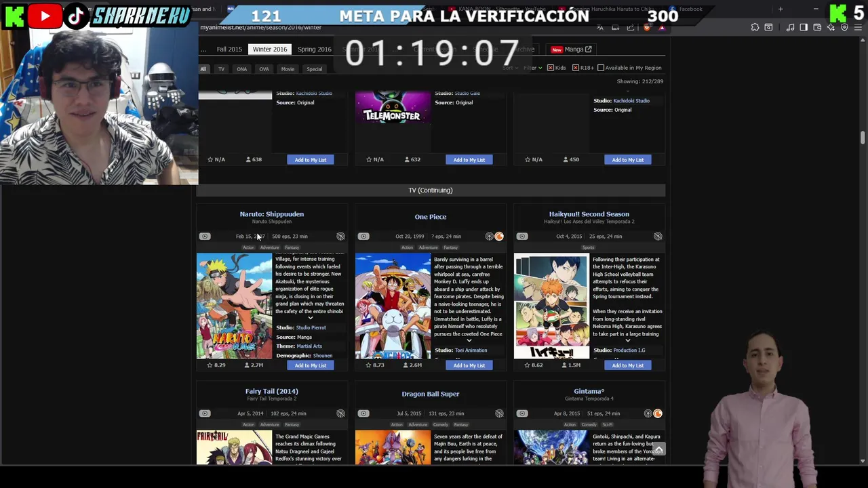
Task: Click the Sports genre tag on Haikyuu card
Action: 588,248
